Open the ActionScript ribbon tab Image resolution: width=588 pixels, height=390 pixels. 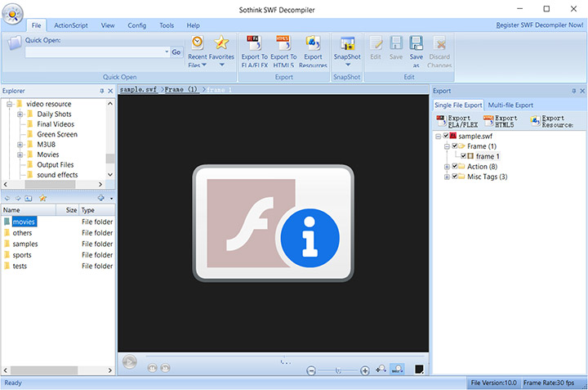pyautogui.click(x=71, y=25)
